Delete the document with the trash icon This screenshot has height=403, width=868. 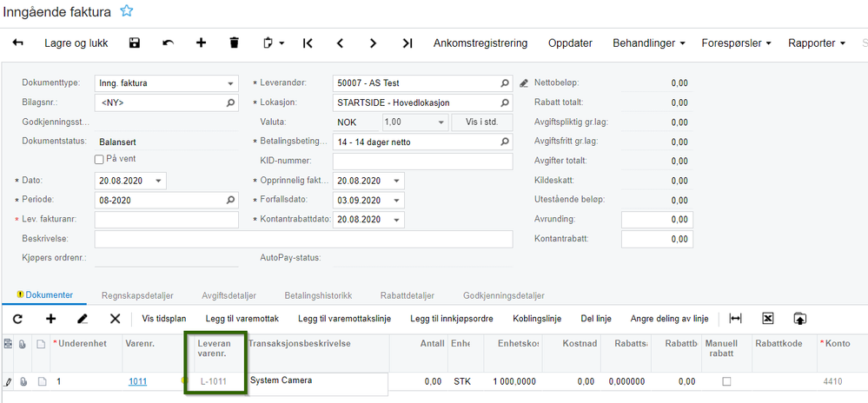point(234,43)
